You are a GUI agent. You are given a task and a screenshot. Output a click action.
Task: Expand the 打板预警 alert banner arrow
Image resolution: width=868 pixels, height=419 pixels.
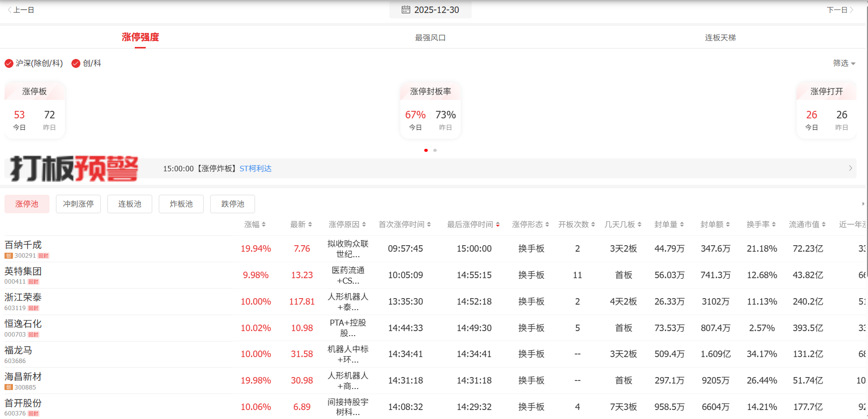[851, 168]
